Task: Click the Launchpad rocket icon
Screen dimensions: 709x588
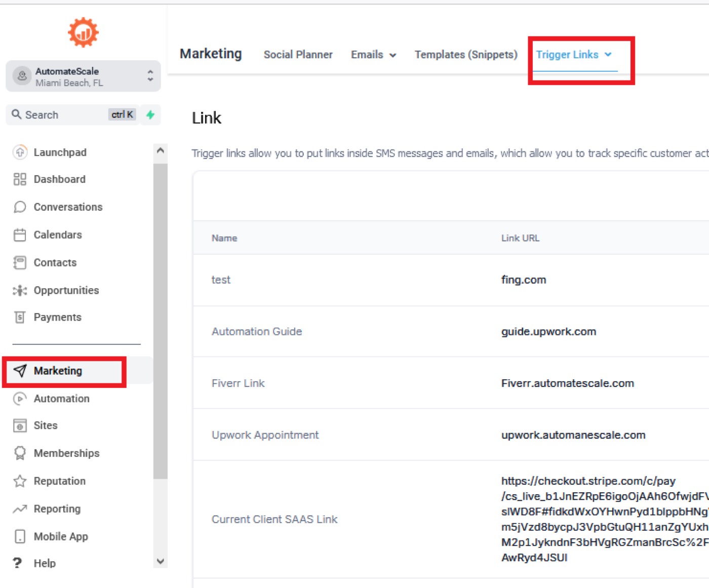Action: [20, 152]
